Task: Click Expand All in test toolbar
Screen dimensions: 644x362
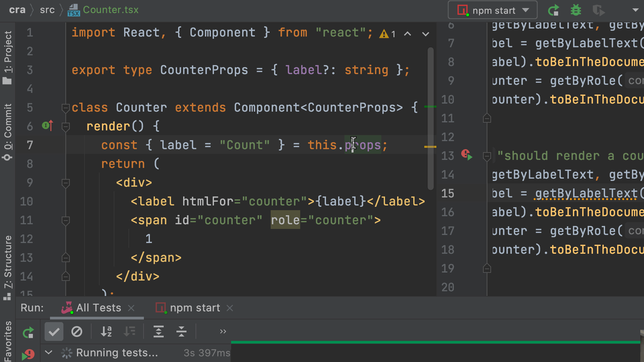Action: pyautogui.click(x=159, y=332)
